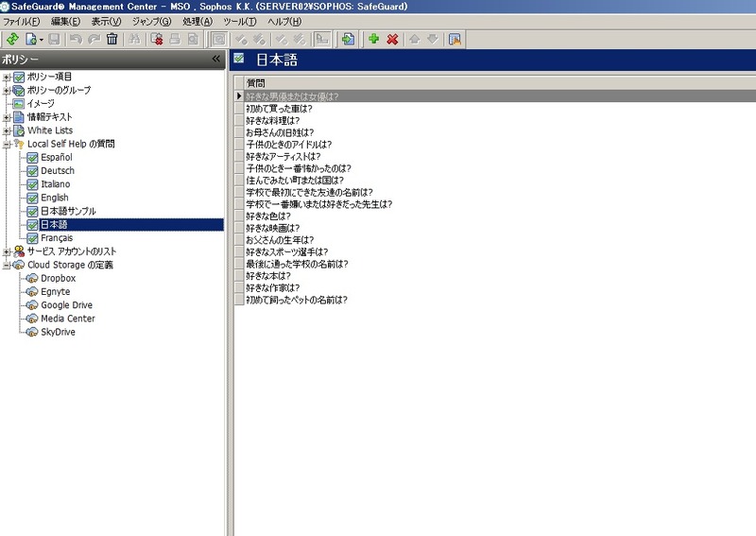Tick the checkbox for '好きな色は?' row
The height and width of the screenshot is (536, 756).
click(x=239, y=216)
